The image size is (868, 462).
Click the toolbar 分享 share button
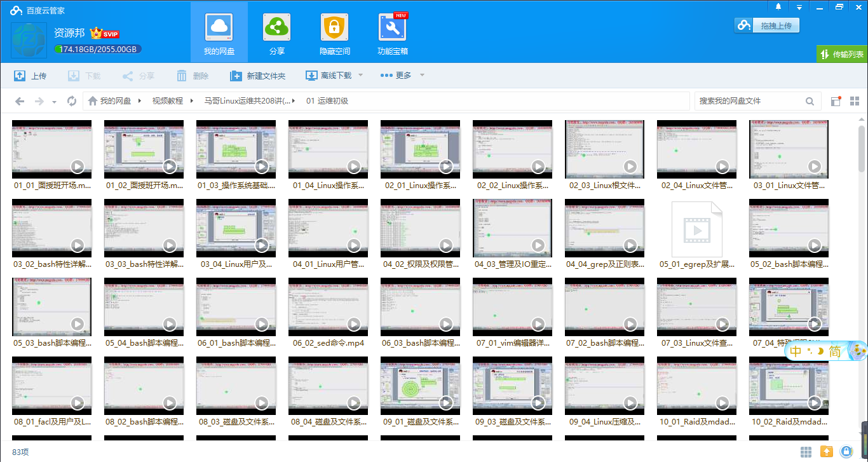[138, 76]
